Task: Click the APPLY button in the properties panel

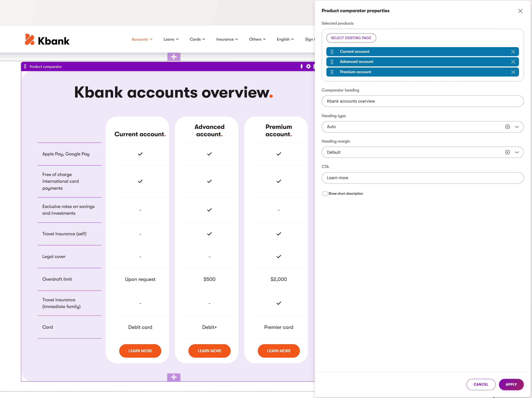Action: (x=511, y=384)
